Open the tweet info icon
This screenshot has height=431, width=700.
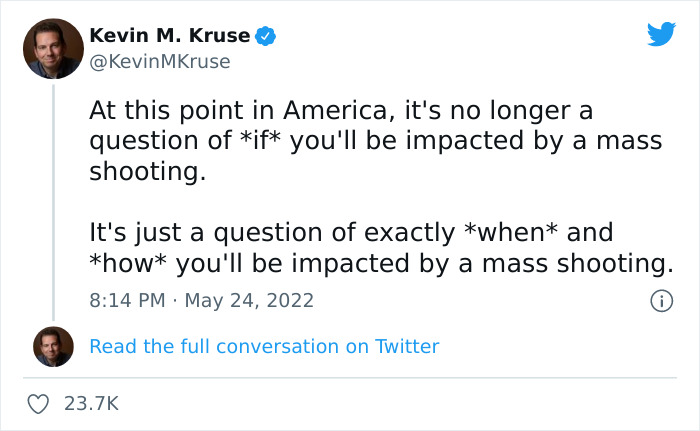point(660,300)
